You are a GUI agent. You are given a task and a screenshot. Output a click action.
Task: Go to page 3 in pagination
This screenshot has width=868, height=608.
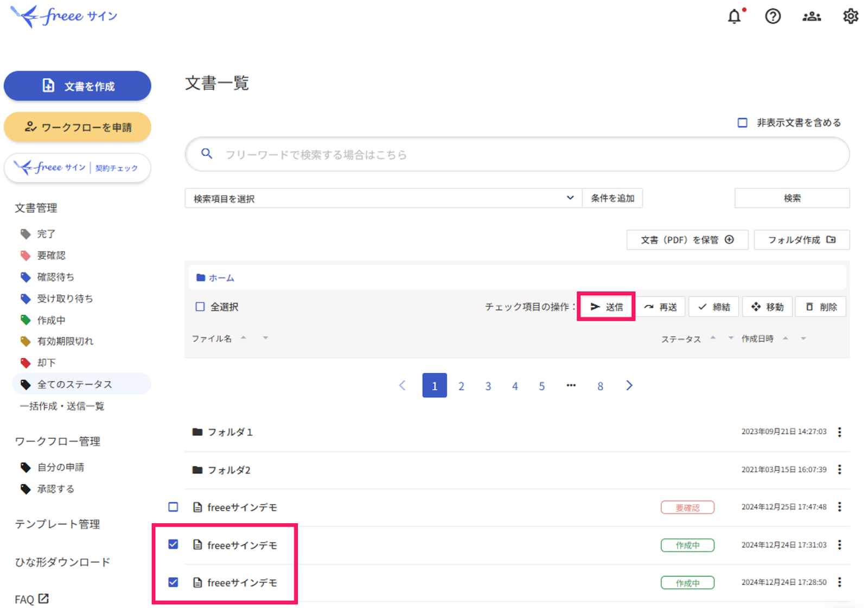click(x=488, y=386)
